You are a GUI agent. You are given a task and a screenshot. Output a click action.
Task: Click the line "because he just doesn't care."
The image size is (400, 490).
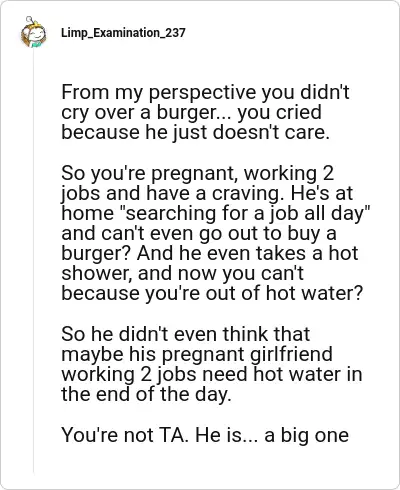click(195, 132)
